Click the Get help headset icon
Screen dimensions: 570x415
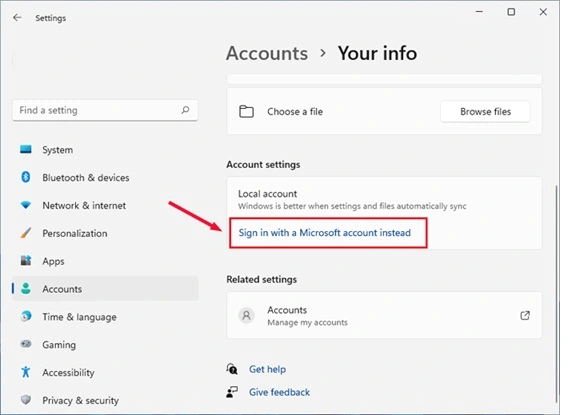pos(232,369)
